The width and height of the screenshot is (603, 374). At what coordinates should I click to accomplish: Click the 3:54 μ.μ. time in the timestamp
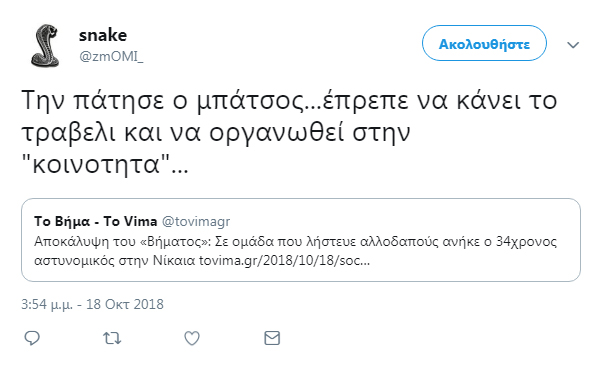click(x=47, y=304)
